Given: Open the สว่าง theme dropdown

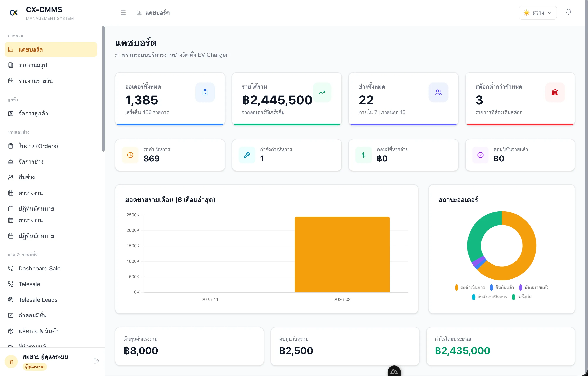Looking at the screenshot, I should point(538,12).
